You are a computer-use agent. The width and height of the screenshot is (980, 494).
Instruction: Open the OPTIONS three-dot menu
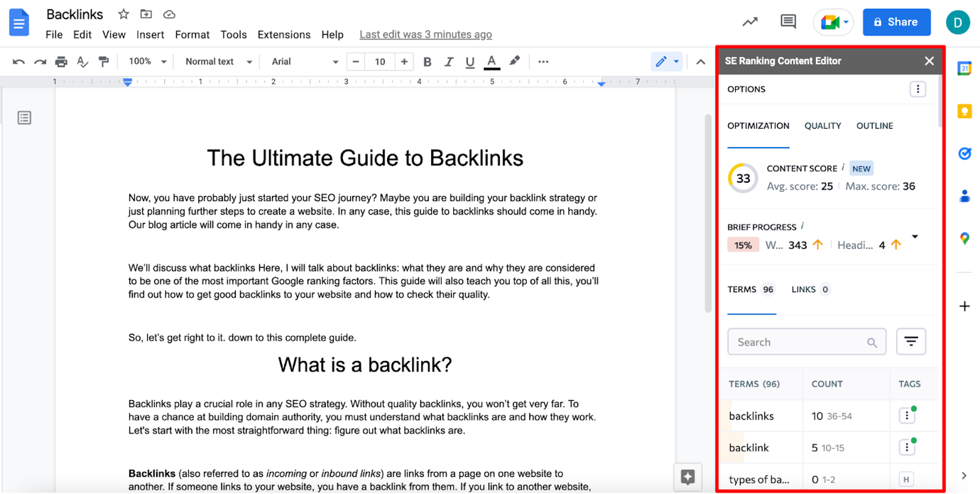(x=918, y=89)
